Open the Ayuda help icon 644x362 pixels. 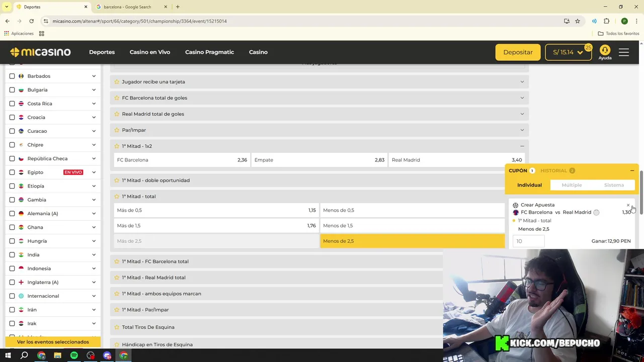point(605,52)
